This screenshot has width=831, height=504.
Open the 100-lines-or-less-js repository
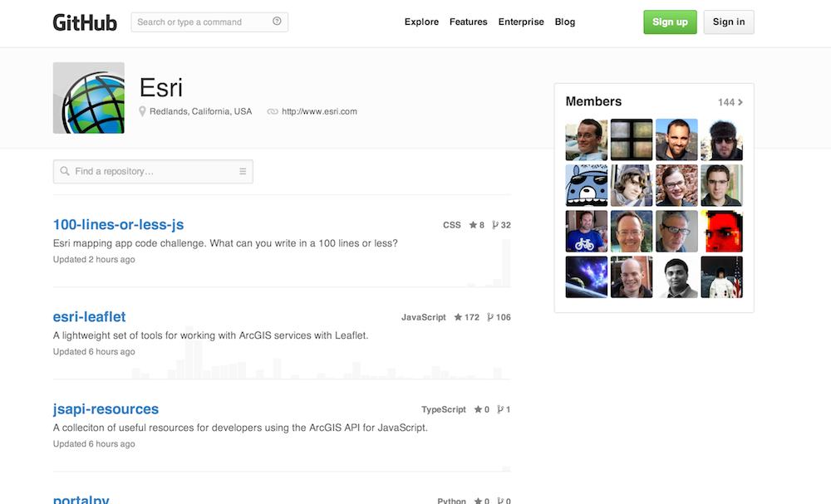click(118, 224)
